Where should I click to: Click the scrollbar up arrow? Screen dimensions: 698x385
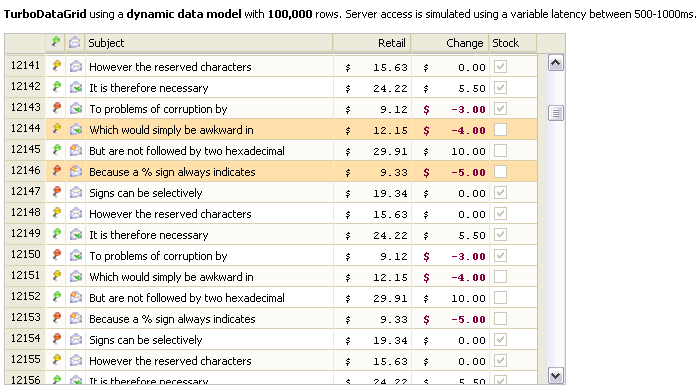pyautogui.click(x=556, y=63)
